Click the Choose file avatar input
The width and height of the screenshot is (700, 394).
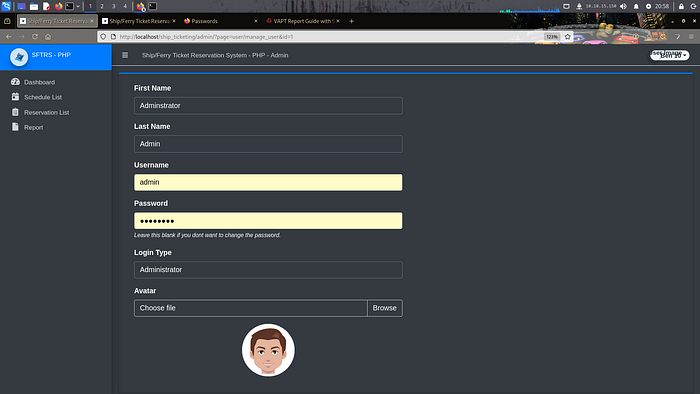(x=250, y=308)
